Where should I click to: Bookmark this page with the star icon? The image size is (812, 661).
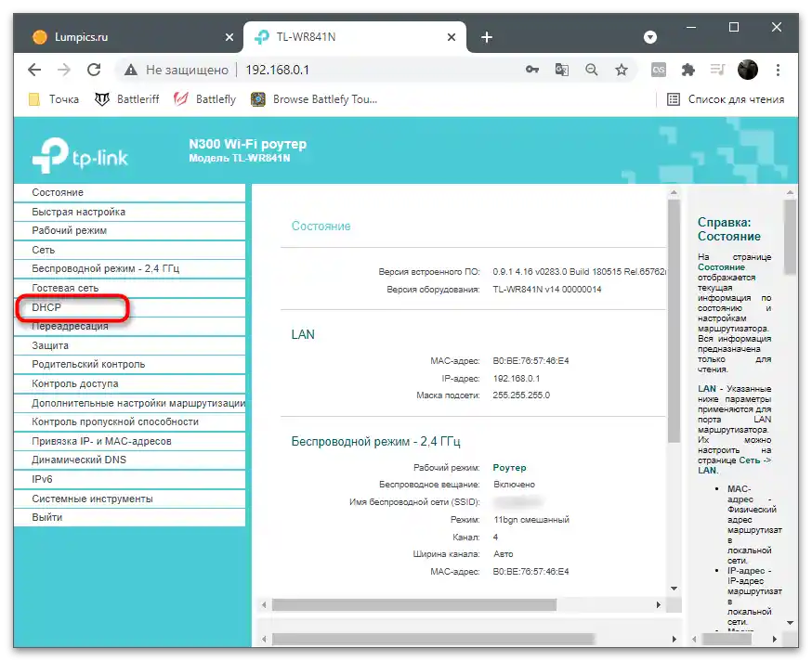pos(622,70)
